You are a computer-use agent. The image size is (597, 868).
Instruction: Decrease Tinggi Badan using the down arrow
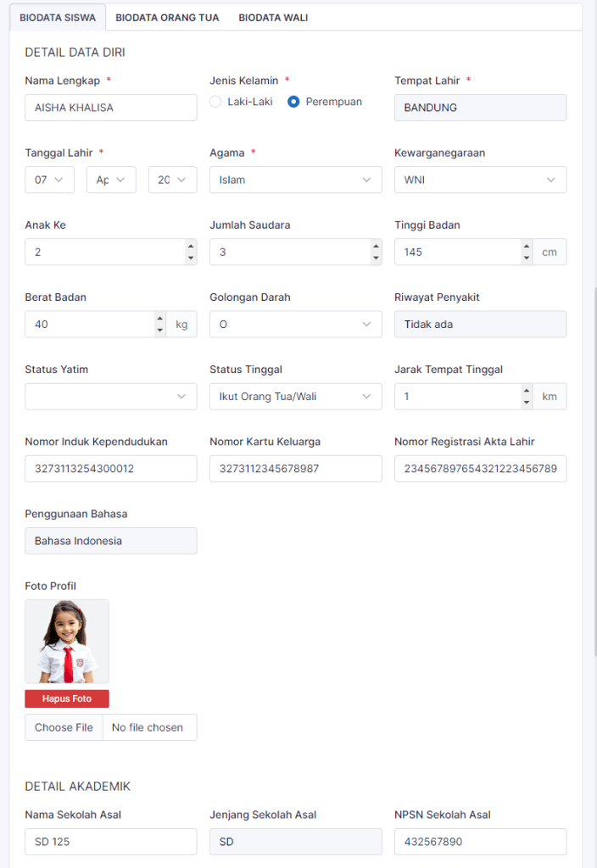(x=527, y=258)
